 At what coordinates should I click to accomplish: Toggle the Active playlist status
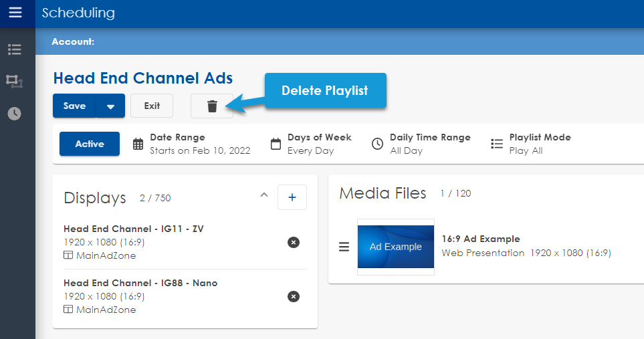pos(90,144)
